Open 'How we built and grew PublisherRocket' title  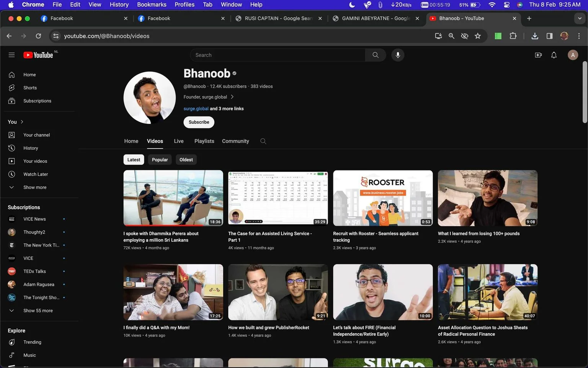(x=269, y=327)
